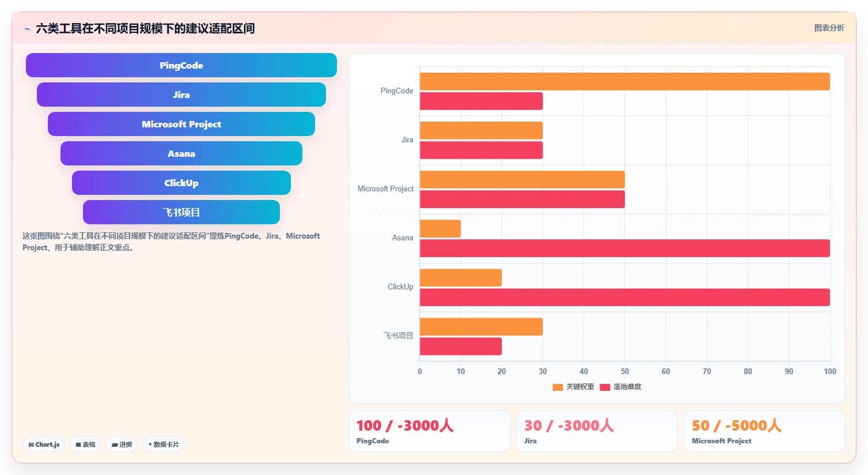Click ClickUp red 落地难度 bar

(x=625, y=297)
